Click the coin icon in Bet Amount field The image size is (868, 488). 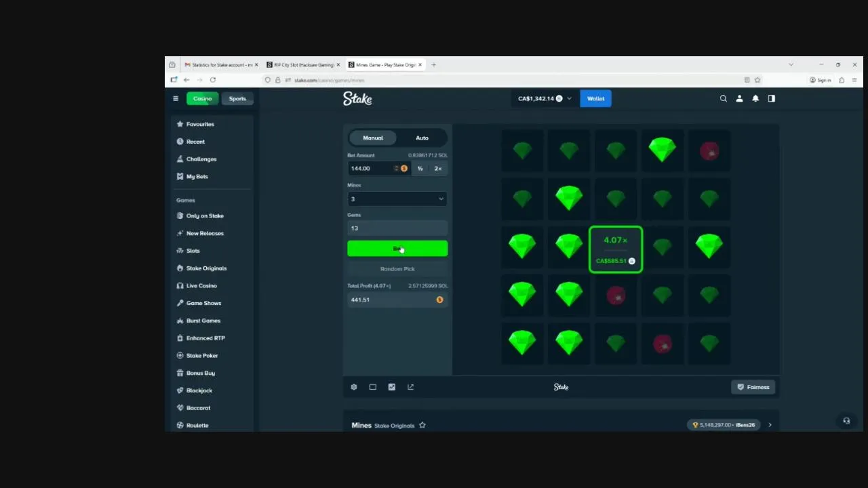[x=404, y=168]
